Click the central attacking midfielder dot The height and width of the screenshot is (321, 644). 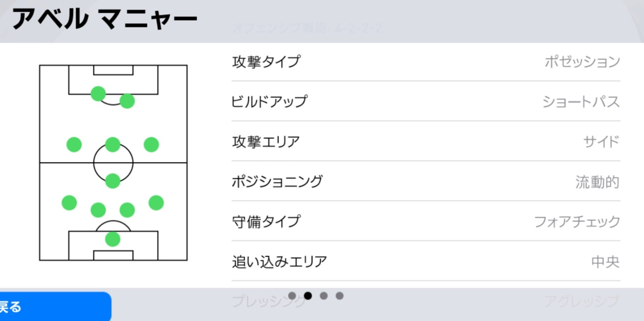113,144
